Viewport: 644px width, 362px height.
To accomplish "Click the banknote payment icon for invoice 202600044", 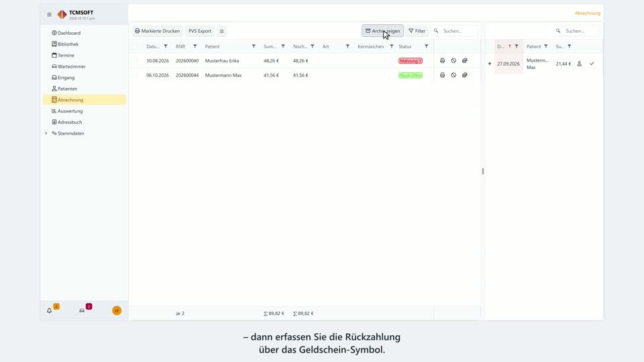I will click(x=464, y=75).
